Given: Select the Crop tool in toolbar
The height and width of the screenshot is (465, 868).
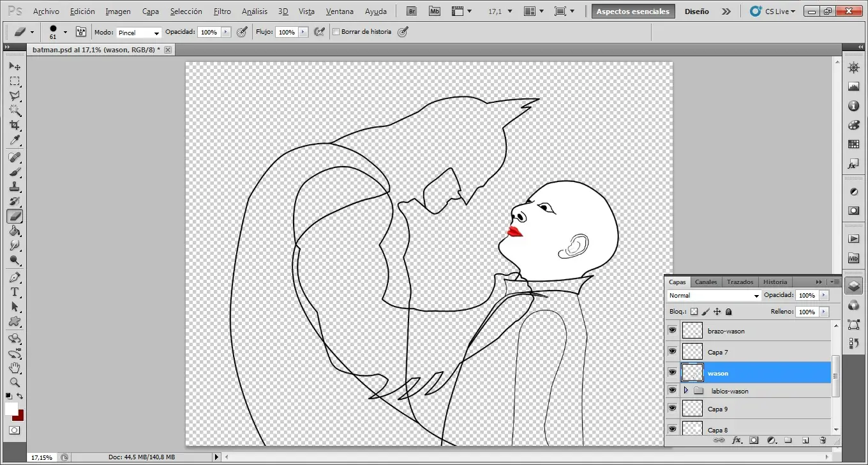Looking at the screenshot, I should [x=15, y=125].
